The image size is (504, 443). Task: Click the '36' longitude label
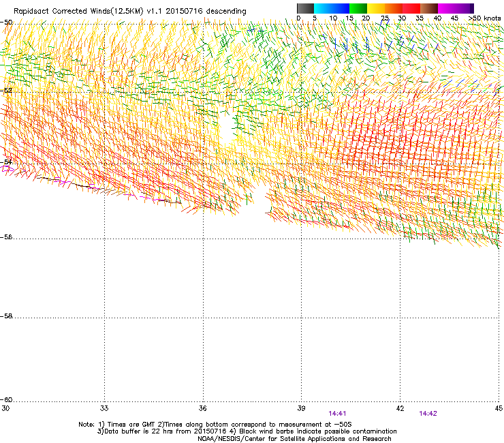click(203, 408)
